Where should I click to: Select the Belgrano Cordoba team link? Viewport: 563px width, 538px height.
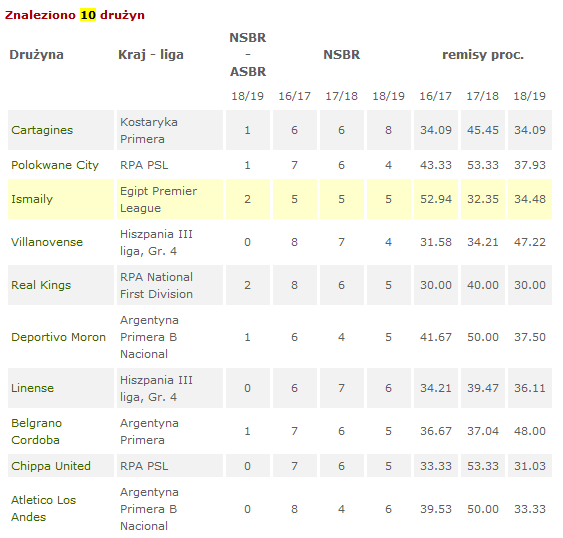(37, 431)
